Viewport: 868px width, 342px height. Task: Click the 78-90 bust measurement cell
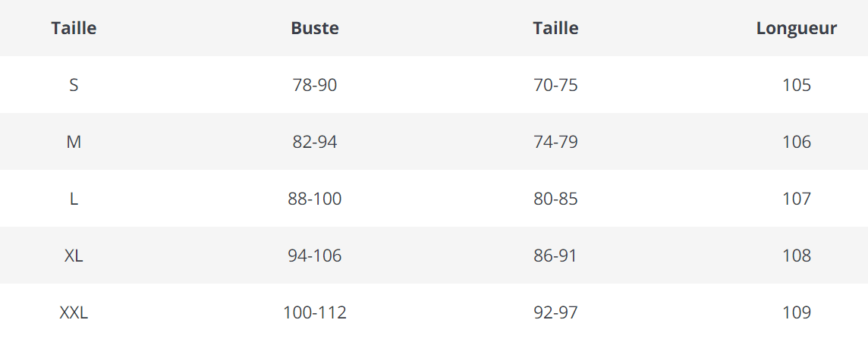(x=315, y=85)
